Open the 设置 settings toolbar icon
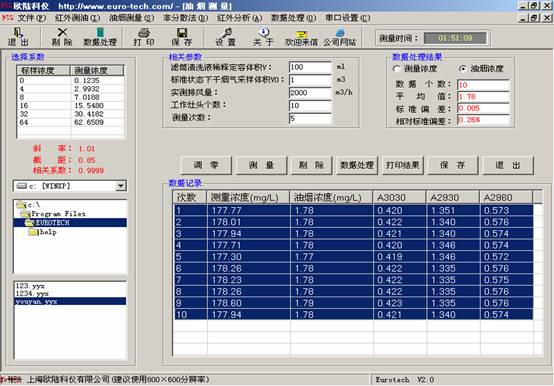 click(225, 37)
